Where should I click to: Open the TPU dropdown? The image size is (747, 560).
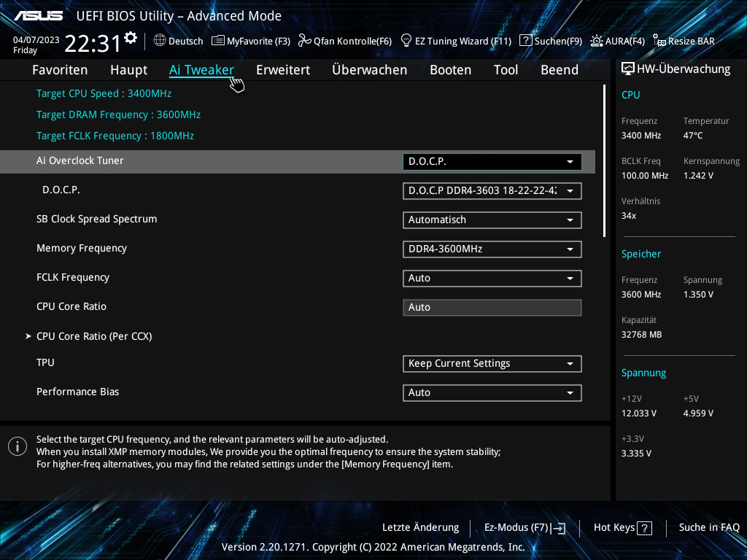(x=492, y=364)
